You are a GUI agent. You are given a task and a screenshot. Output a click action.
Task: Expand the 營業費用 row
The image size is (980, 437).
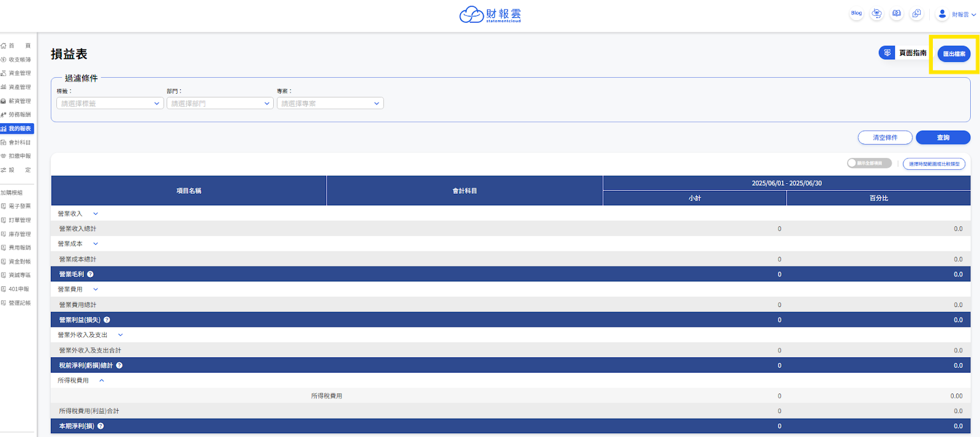point(96,289)
